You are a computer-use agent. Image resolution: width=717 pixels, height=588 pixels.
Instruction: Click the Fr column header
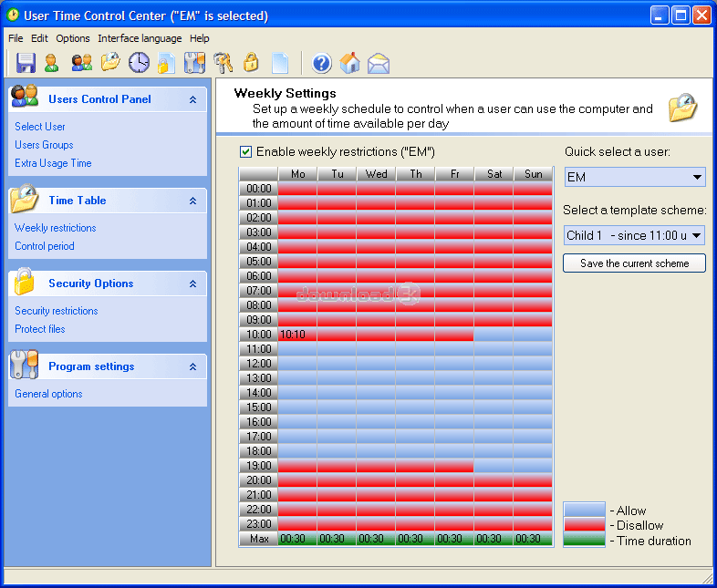point(454,174)
